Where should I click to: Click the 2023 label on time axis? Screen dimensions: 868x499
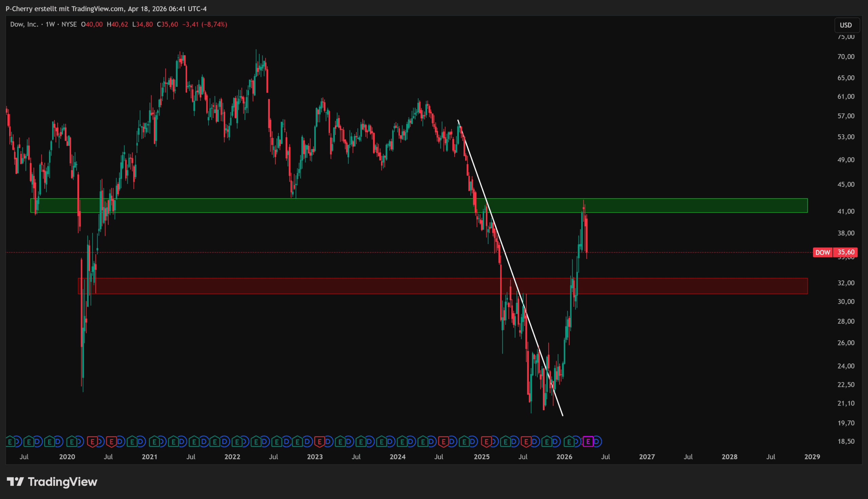[x=315, y=457]
